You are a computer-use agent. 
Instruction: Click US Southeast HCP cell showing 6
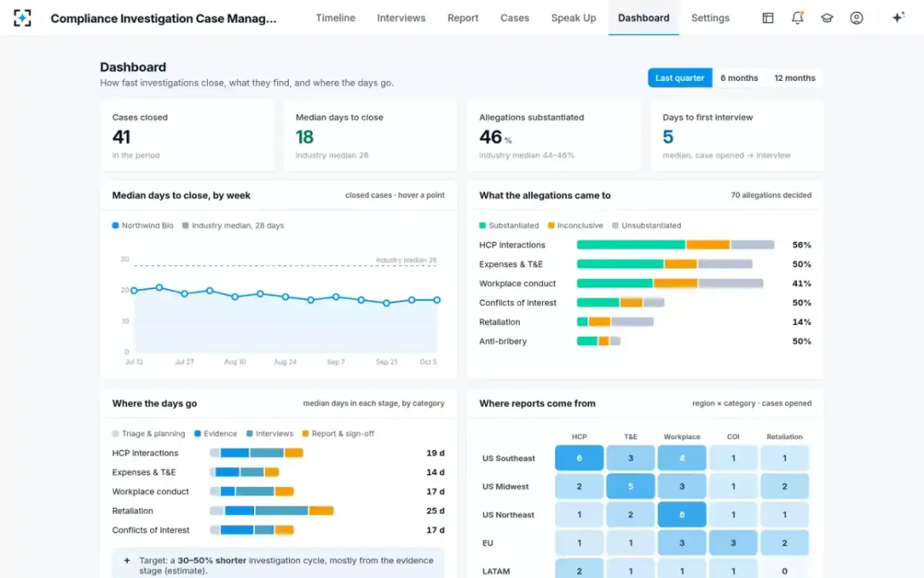(x=579, y=459)
